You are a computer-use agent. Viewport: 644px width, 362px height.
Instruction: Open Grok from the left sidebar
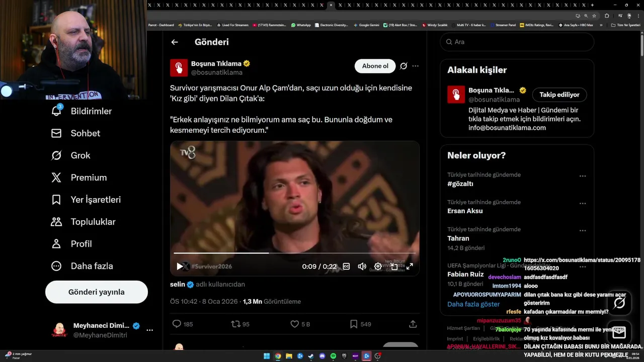point(70,155)
